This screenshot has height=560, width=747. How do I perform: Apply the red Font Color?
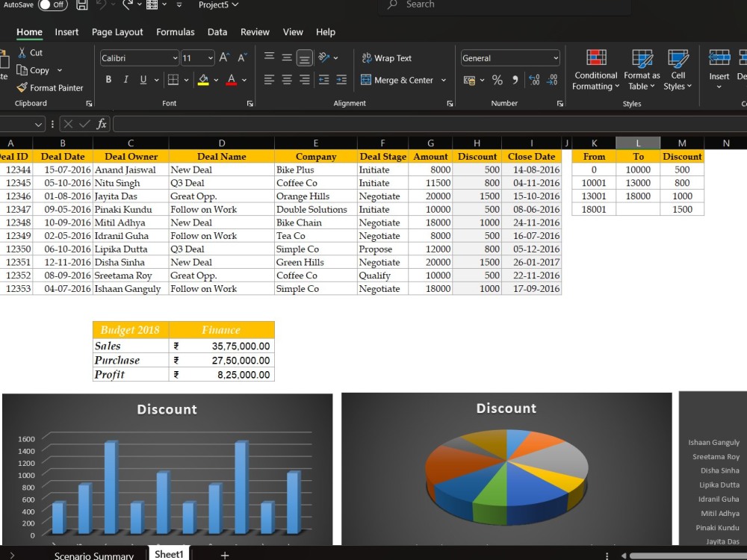pyautogui.click(x=232, y=80)
